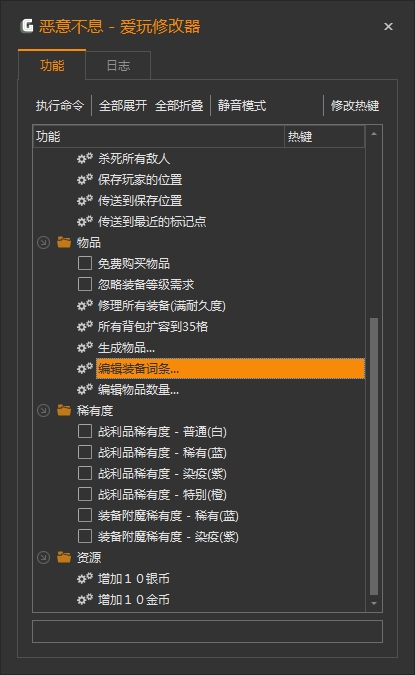The width and height of the screenshot is (415, 675).
Task: Click gear icon for 杀死所有敌人
Action: point(85,158)
